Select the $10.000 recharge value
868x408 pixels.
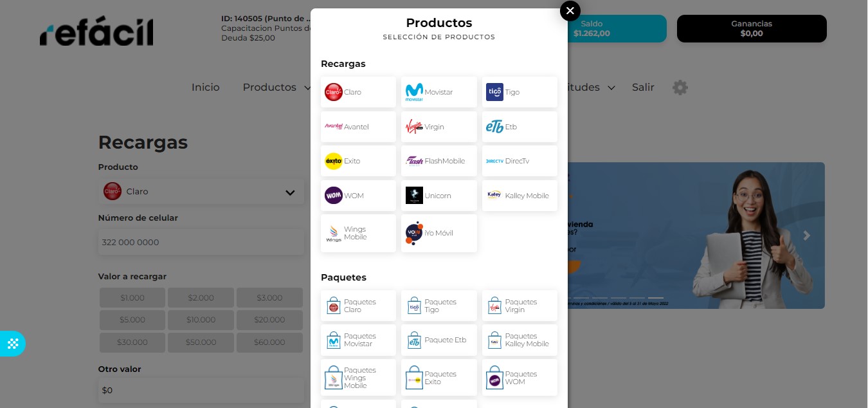[x=201, y=320]
